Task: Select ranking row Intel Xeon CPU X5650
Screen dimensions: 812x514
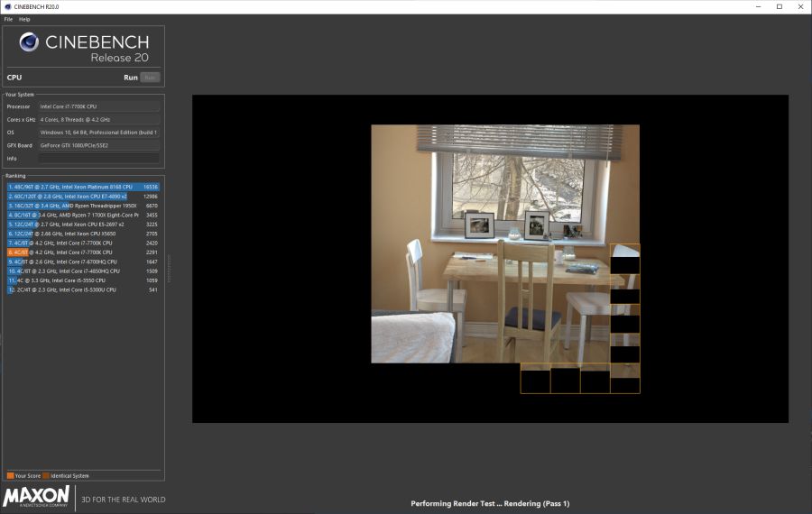Action: [x=83, y=234]
